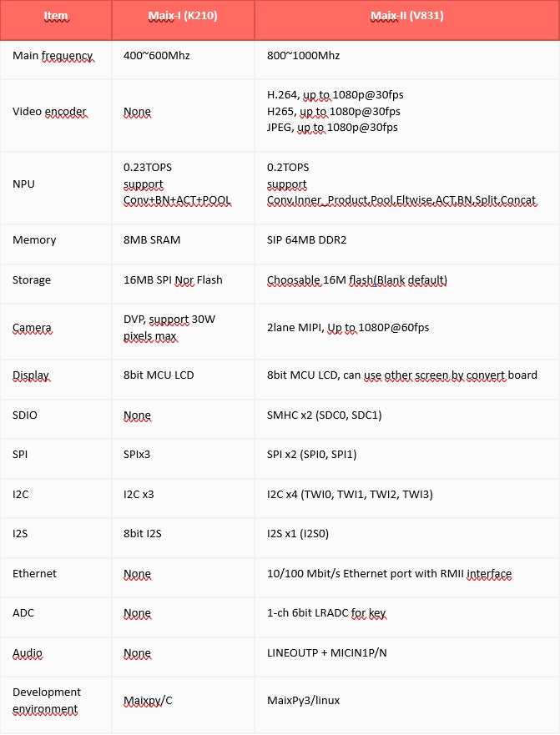Click the "H265, up to 1080p@30fps" line
This screenshot has width=560, height=735.
coord(333,111)
